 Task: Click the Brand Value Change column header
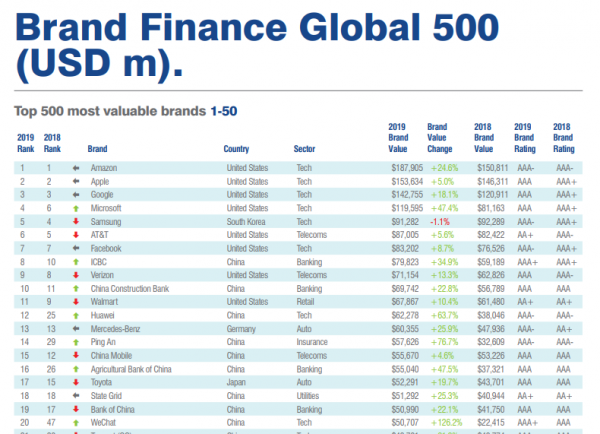(x=440, y=138)
